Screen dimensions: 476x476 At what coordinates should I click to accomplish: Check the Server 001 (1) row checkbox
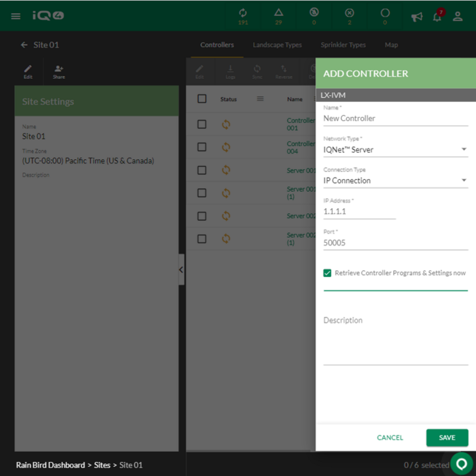click(x=202, y=193)
